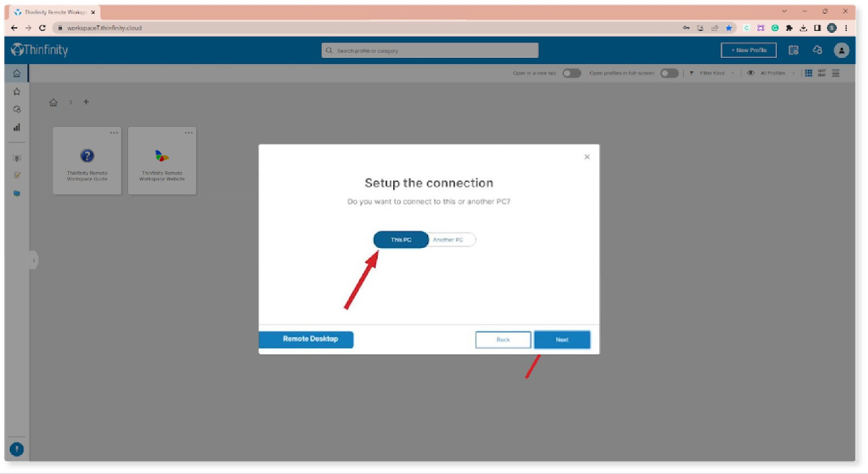Click the monitor icon in left sidebar
868x474 pixels.
coord(17,158)
